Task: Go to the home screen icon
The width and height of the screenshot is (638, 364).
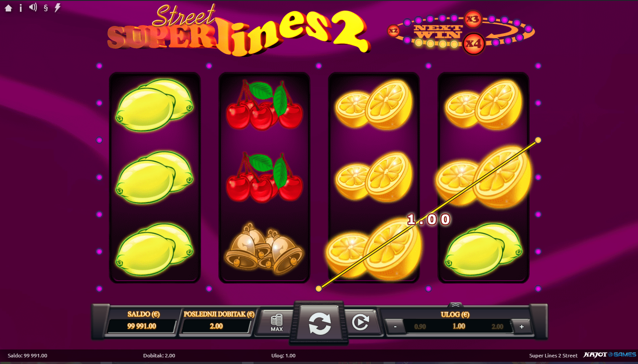Action: 8,8
